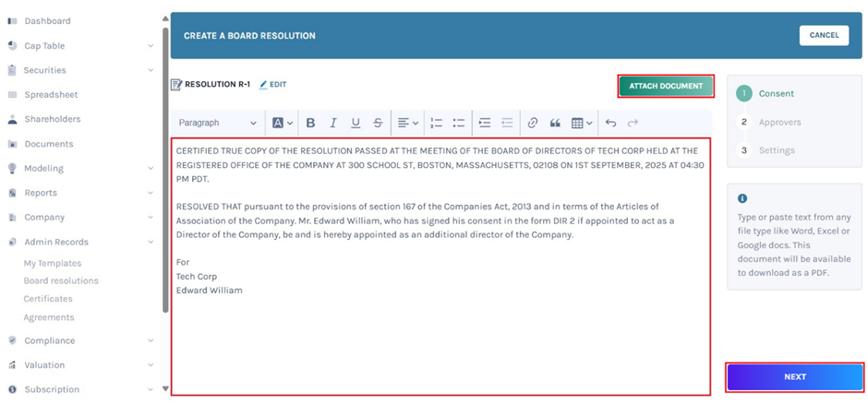868x404 pixels.
Task: Expand the Reports chevron
Action: [151, 193]
